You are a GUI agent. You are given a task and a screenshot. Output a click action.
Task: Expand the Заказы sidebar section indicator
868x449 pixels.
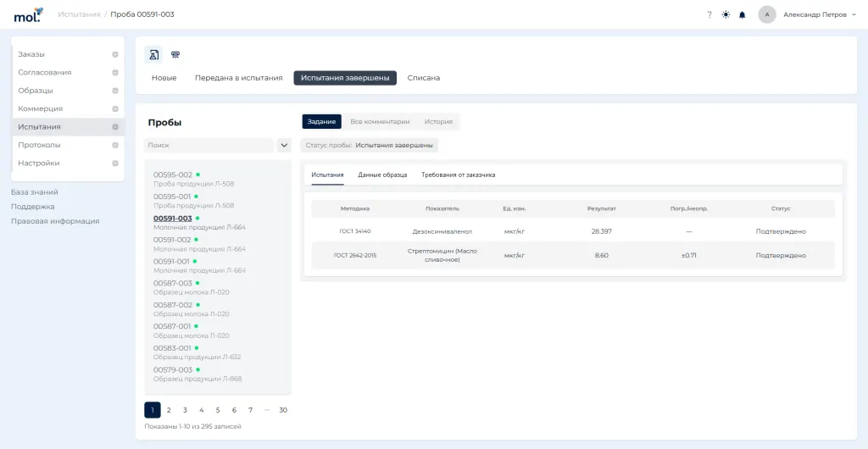click(x=115, y=54)
